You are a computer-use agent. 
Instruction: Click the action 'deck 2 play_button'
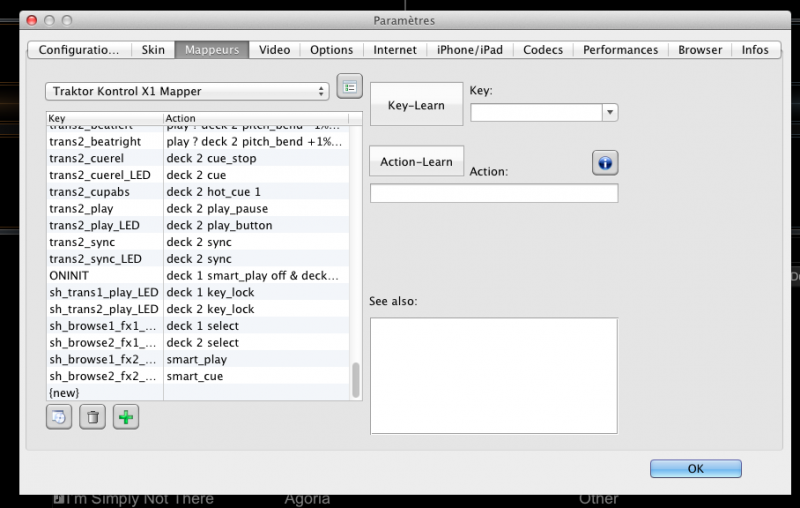(219, 225)
